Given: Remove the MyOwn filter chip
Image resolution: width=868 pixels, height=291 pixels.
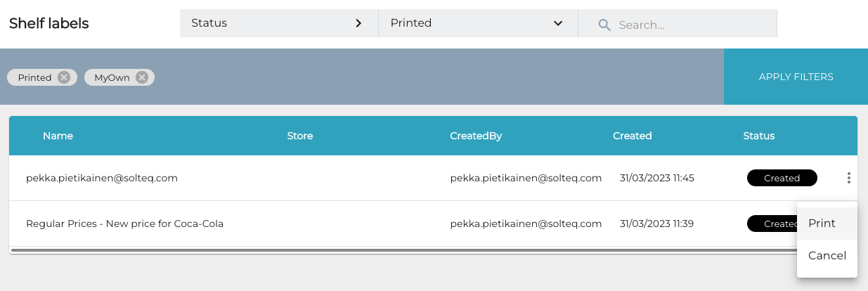Looking at the screenshot, I should [142, 77].
